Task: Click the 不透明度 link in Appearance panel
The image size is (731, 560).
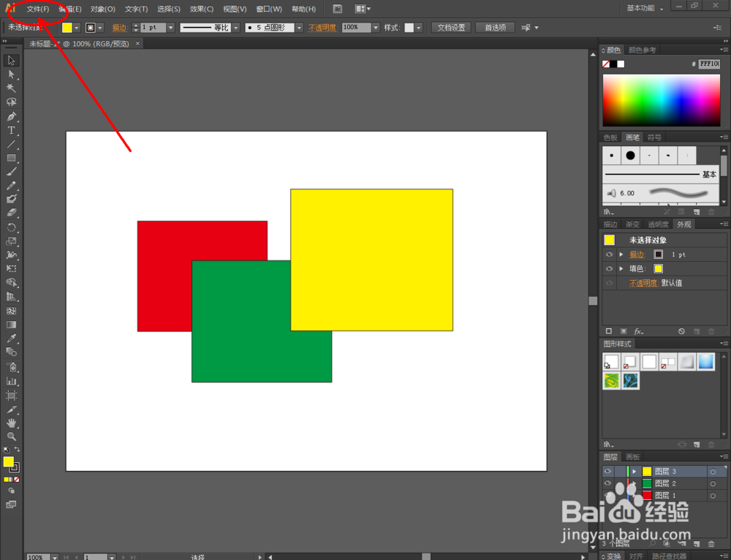Action: coord(643,283)
